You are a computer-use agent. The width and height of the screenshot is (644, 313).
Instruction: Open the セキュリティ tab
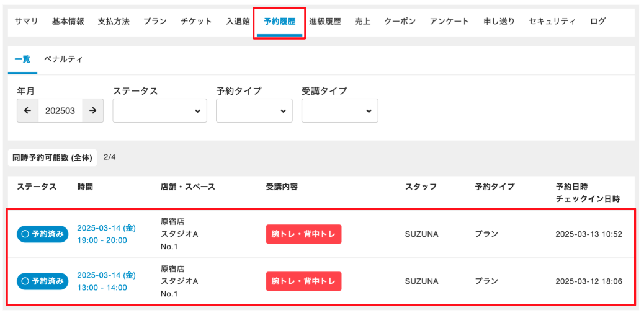(x=553, y=21)
